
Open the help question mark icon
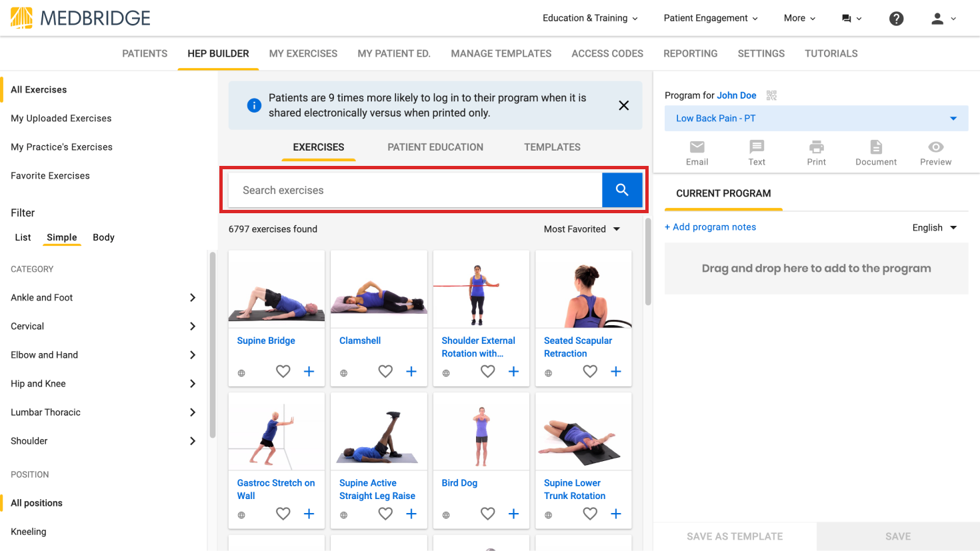click(897, 19)
